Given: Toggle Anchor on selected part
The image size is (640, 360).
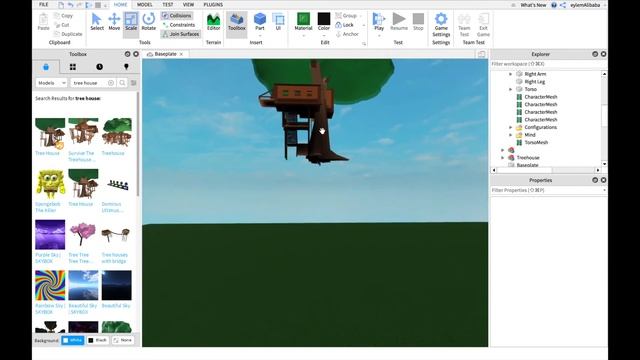Looking at the screenshot, I should pos(347,34).
